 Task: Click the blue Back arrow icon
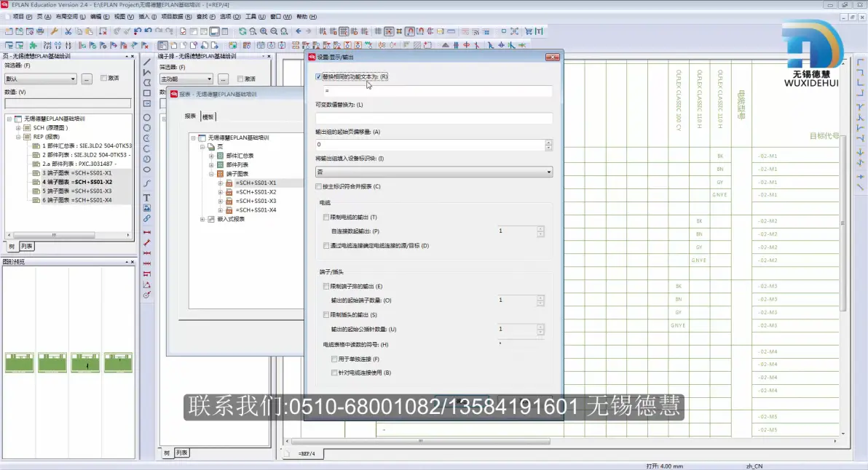point(299,31)
